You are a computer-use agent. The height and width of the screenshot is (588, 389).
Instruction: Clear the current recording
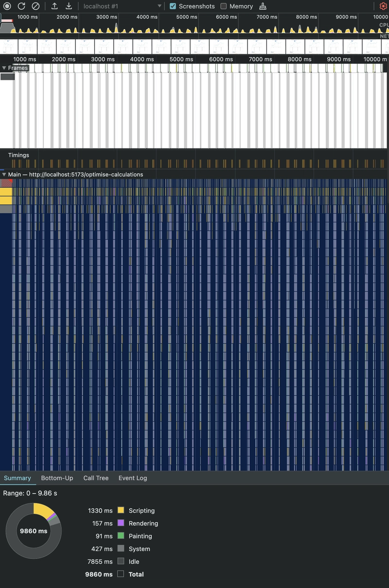pyautogui.click(x=34, y=6)
